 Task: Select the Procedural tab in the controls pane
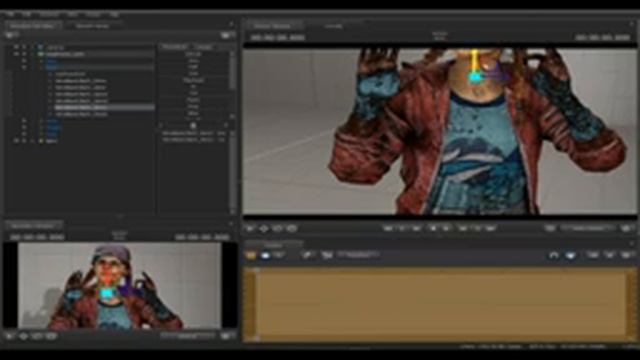pyautogui.click(x=175, y=47)
